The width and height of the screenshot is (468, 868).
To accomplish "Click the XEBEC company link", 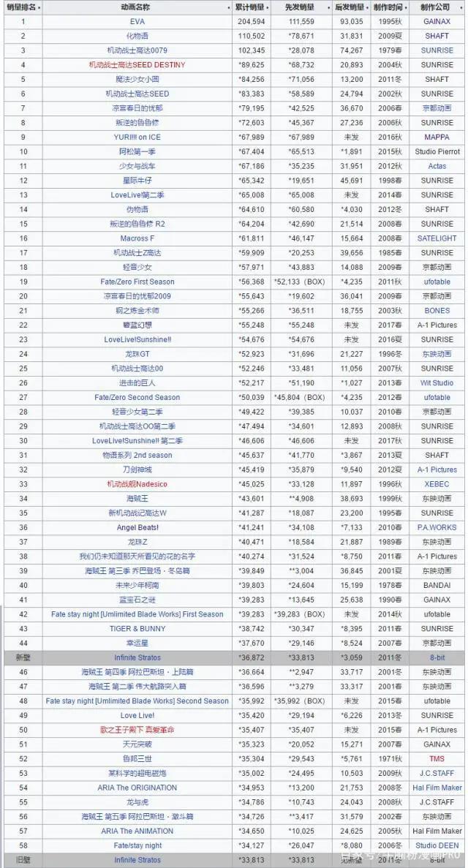I will (x=437, y=484).
